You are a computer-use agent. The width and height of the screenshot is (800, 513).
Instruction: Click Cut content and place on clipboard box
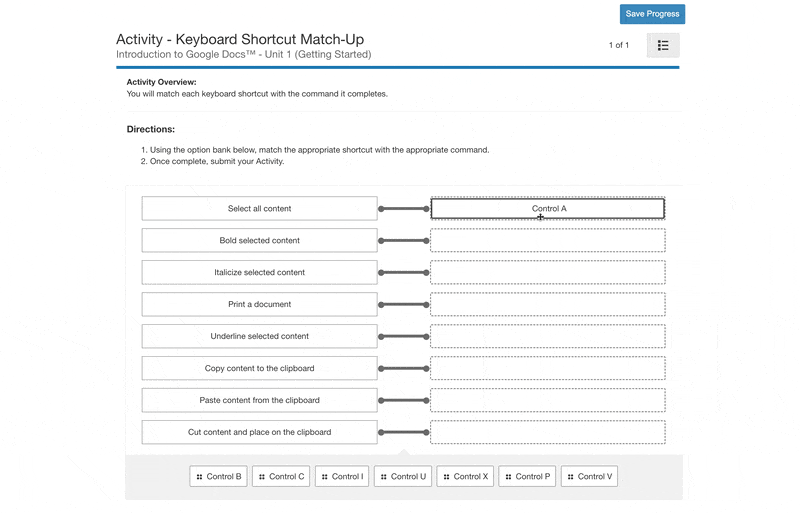click(x=260, y=432)
